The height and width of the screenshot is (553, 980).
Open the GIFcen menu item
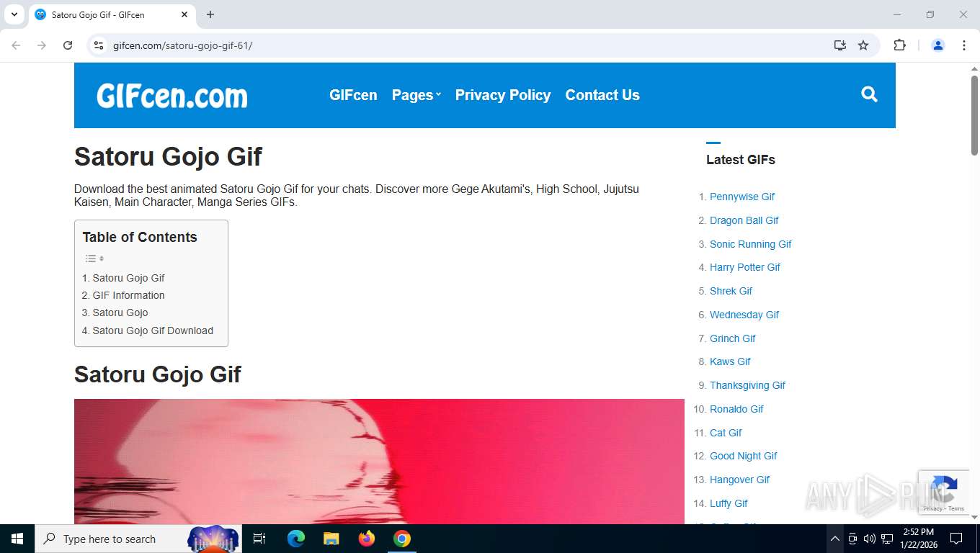pyautogui.click(x=353, y=95)
